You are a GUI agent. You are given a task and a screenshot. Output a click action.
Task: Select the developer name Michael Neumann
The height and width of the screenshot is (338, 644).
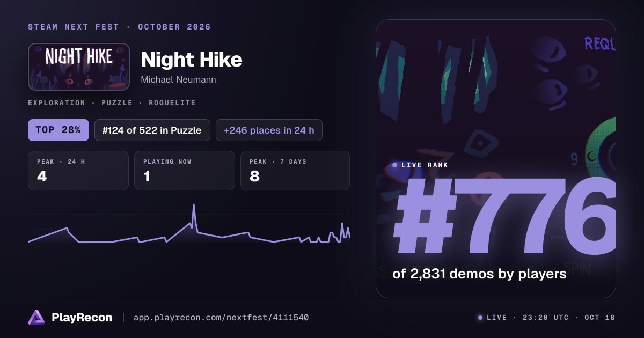[x=178, y=79]
